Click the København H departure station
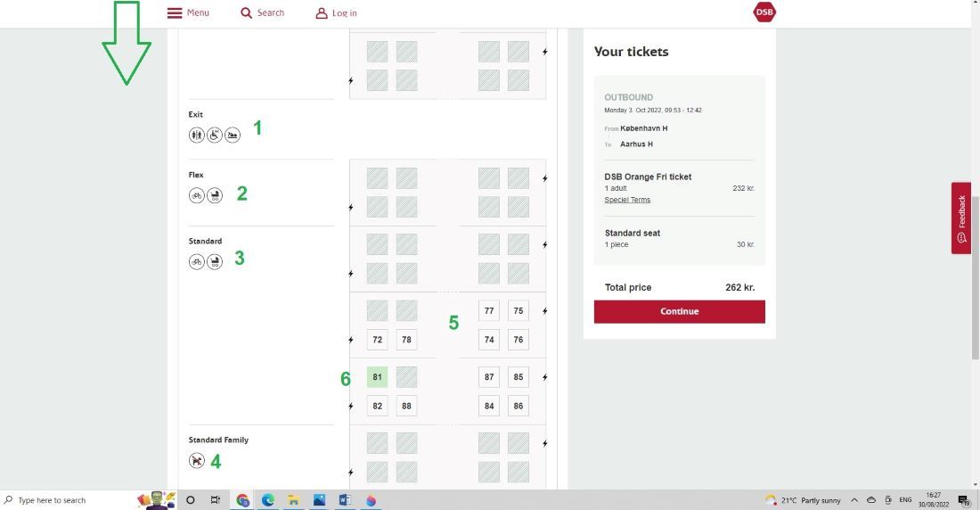This screenshot has height=510, width=980. tap(644, 128)
